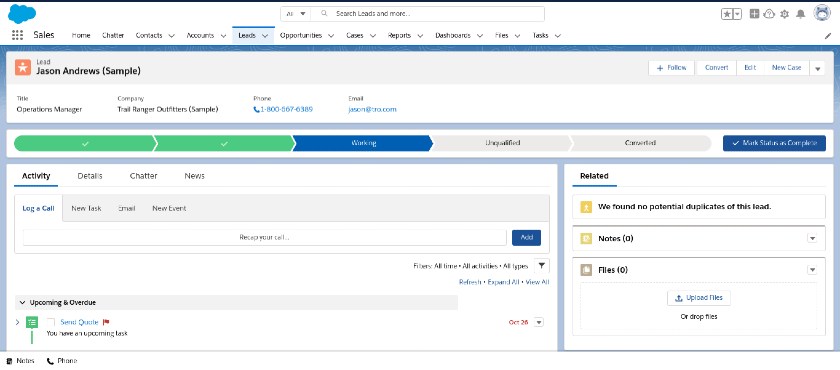Expand the Files tab dropdown chevron
Screen dimensions: 840x370
coord(518,36)
